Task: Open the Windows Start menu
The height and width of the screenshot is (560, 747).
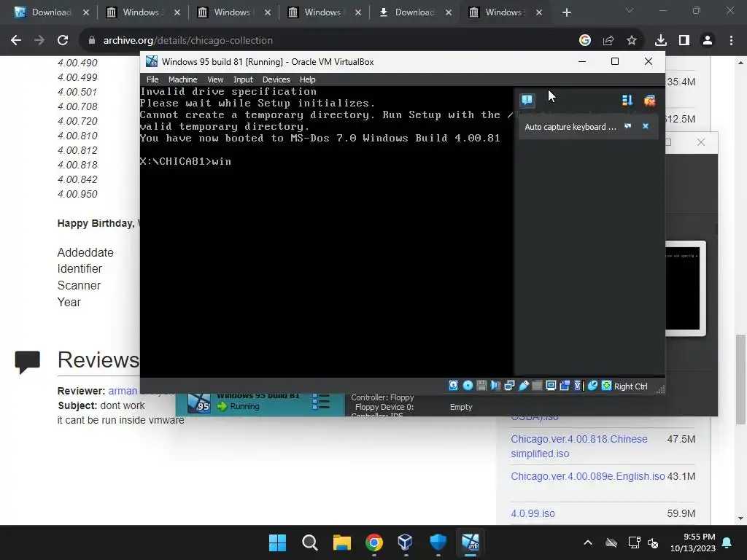Action: click(x=277, y=542)
